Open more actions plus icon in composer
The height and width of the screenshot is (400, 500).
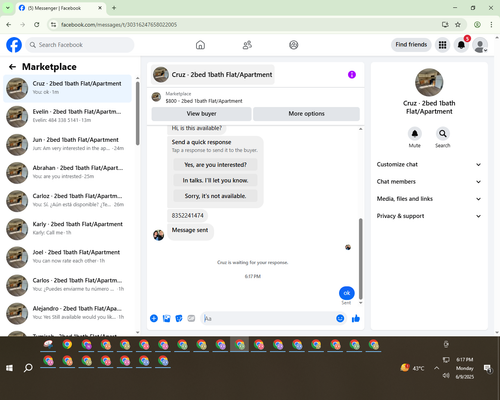pyautogui.click(x=154, y=318)
